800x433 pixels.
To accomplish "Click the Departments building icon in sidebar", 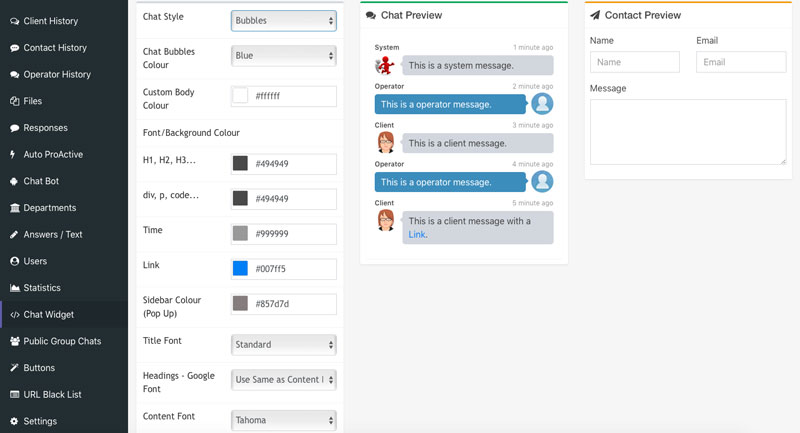I will tap(14, 208).
